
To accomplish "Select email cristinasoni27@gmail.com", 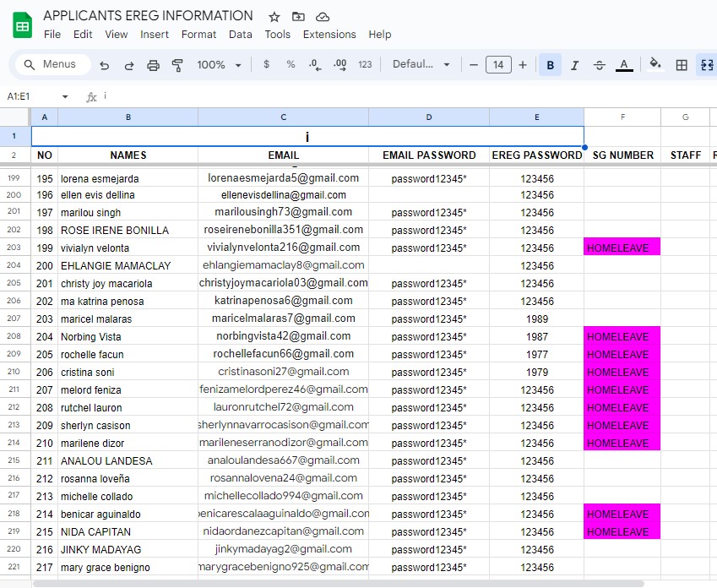I will pyautogui.click(x=284, y=372).
